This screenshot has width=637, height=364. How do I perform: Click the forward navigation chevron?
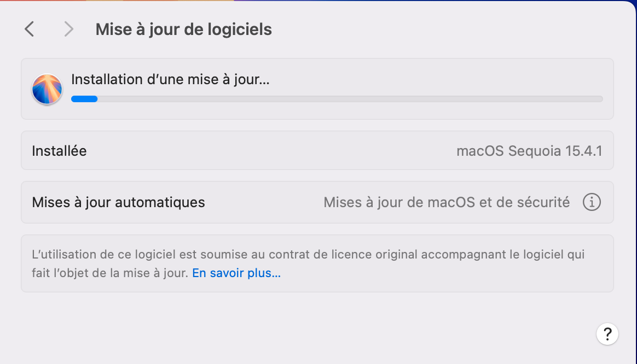(x=68, y=29)
